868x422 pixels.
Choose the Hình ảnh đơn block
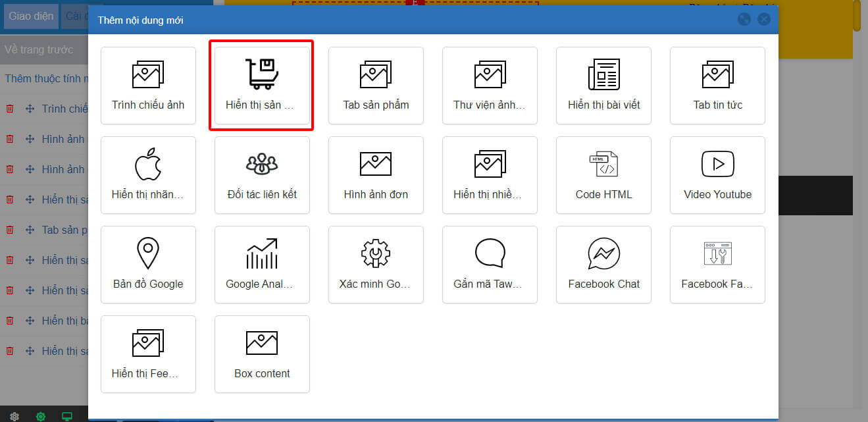point(376,175)
